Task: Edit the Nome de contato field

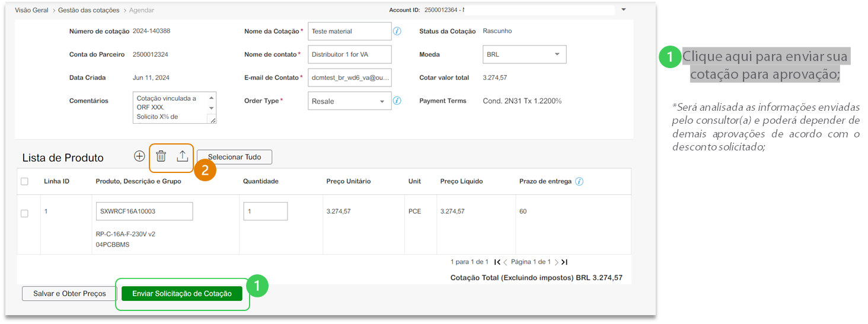Action: click(350, 54)
